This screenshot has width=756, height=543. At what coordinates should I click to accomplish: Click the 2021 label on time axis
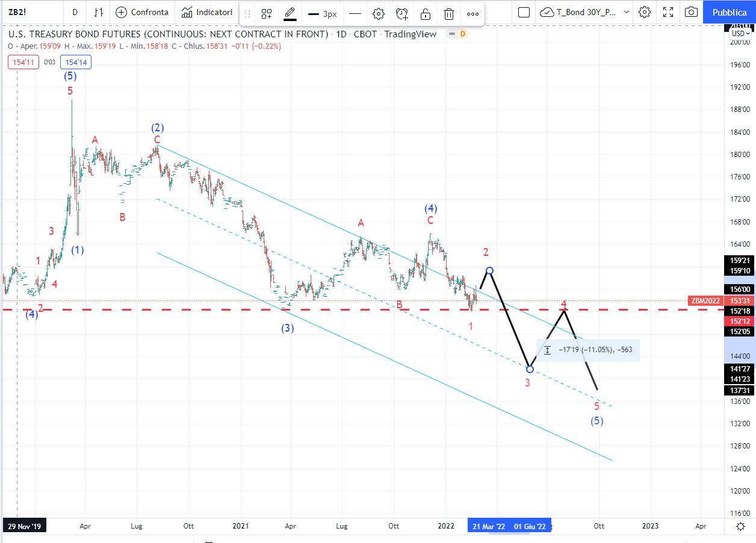point(240,526)
